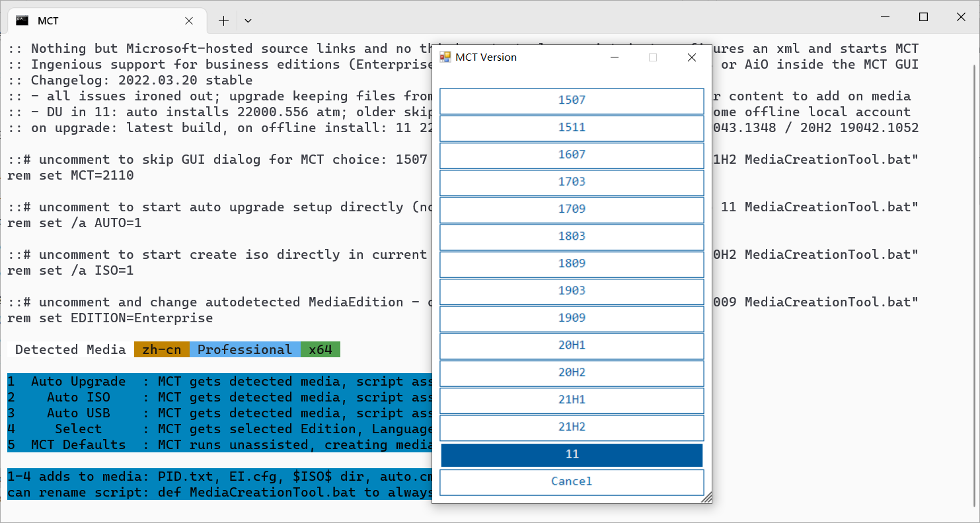Select the 21H1 version button

click(572, 400)
